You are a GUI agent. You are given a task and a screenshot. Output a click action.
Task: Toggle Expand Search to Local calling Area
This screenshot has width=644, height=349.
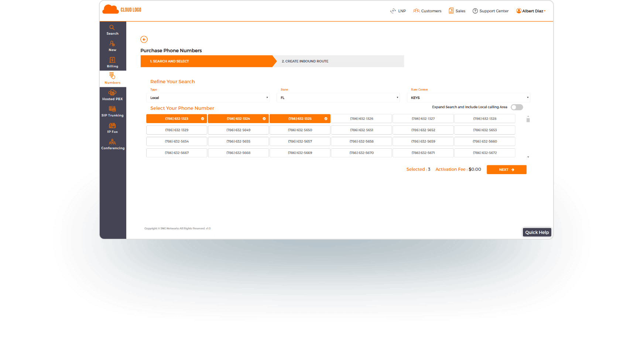pyautogui.click(x=517, y=107)
